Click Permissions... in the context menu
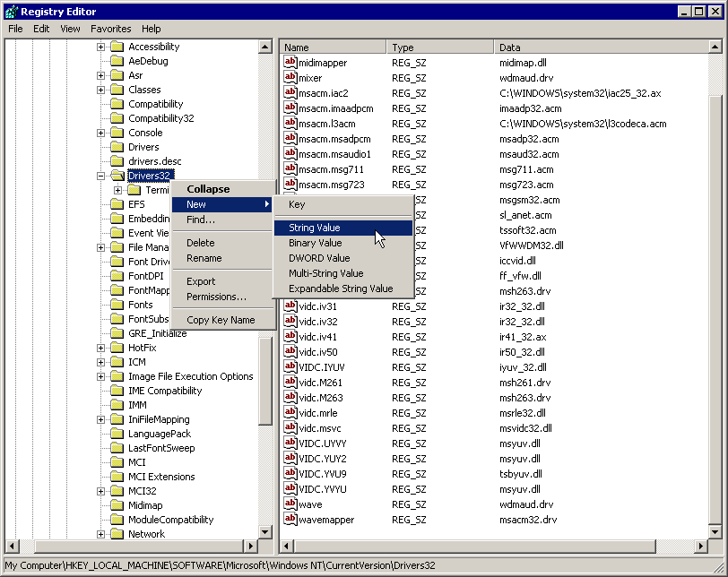The image size is (728, 577). click(x=216, y=297)
